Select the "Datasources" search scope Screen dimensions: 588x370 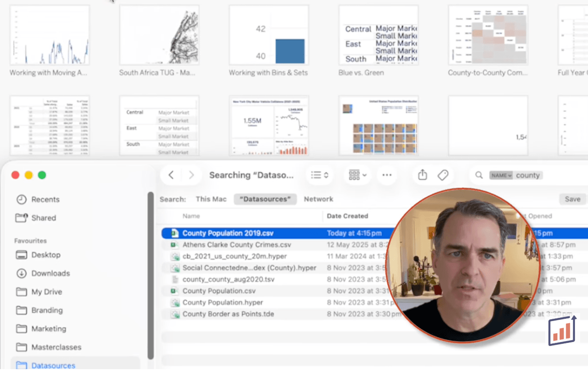click(265, 199)
